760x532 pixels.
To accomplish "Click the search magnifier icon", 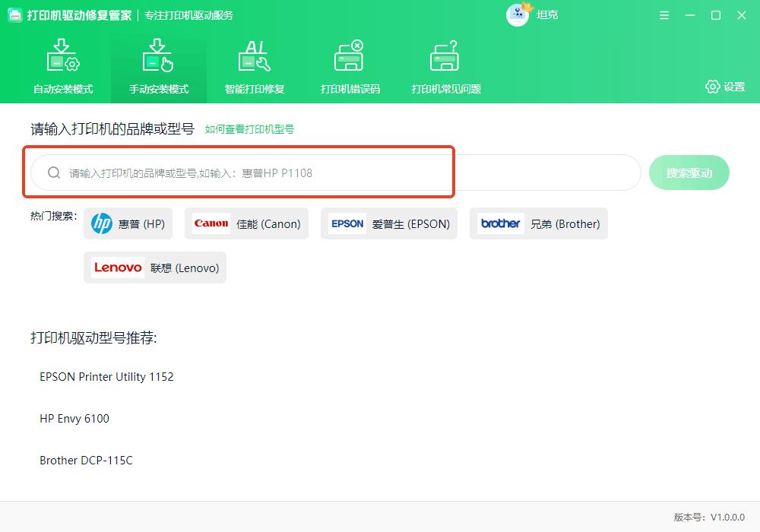I will pos(54,173).
